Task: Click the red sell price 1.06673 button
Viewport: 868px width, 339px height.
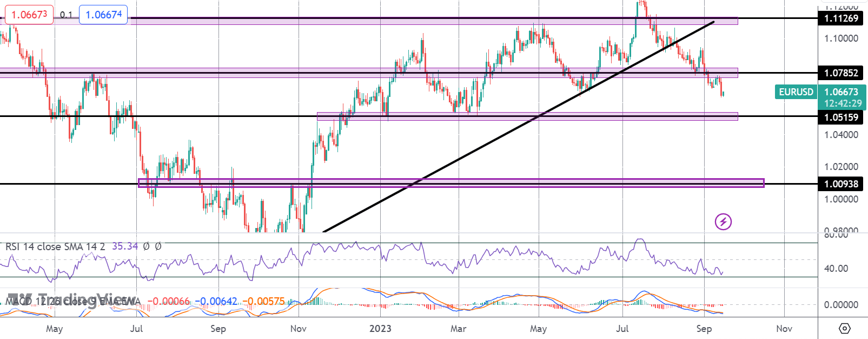Action: [29, 15]
